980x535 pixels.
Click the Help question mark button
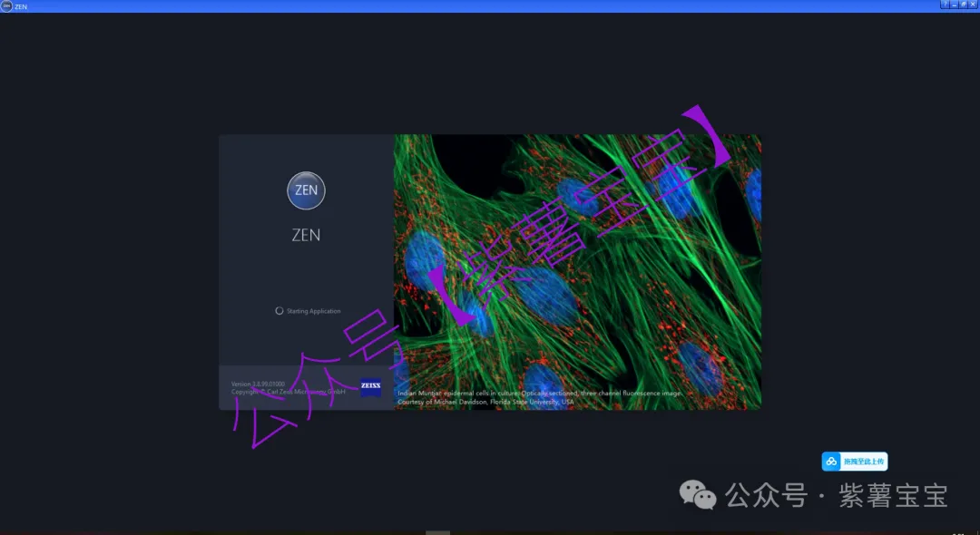coord(945,5)
